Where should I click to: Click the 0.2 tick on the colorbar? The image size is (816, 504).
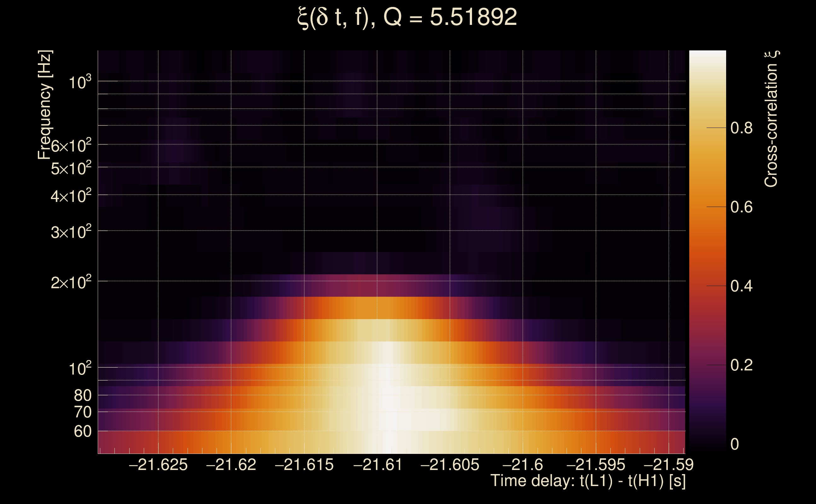[x=741, y=365]
